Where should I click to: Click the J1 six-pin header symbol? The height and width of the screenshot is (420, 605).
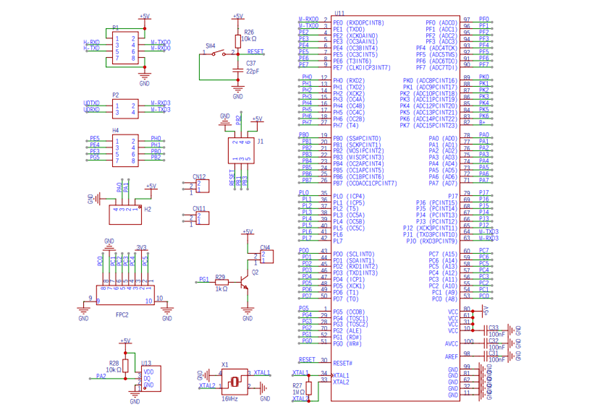(x=241, y=150)
